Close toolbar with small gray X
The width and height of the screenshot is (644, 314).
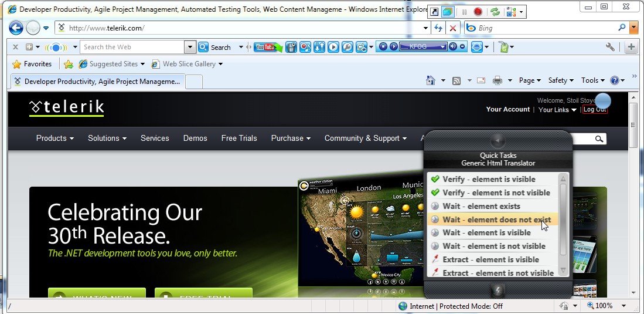point(15,47)
